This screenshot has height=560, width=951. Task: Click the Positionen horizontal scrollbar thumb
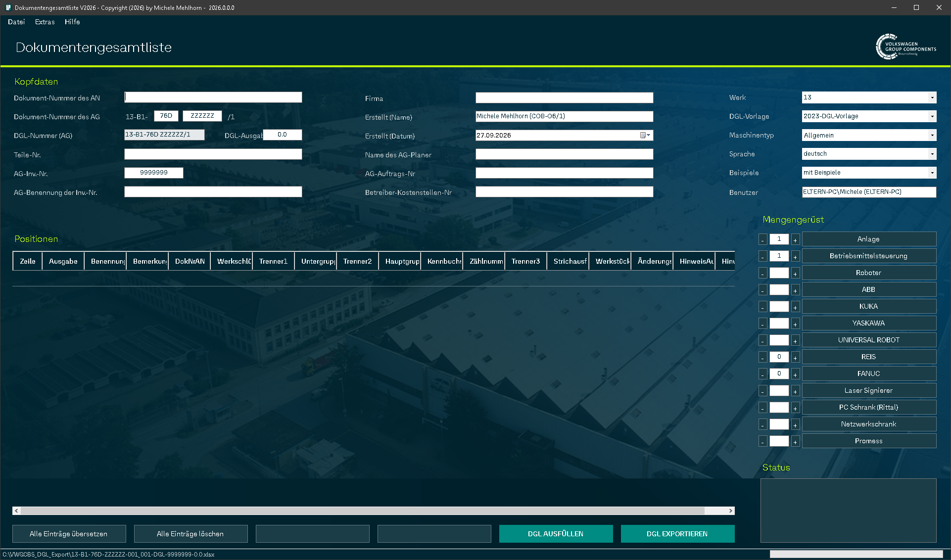click(363, 511)
